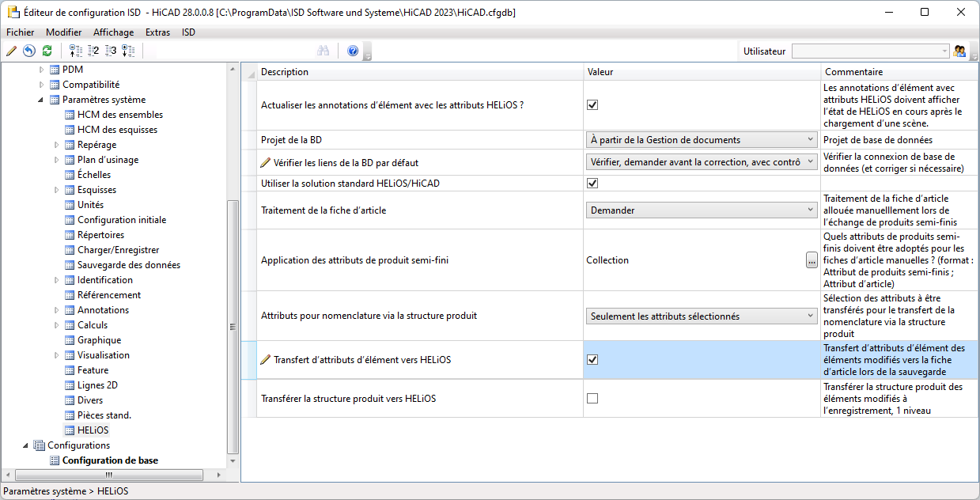Expand the Calculs tree node
Viewport: 980px width, 500px height.
point(57,325)
